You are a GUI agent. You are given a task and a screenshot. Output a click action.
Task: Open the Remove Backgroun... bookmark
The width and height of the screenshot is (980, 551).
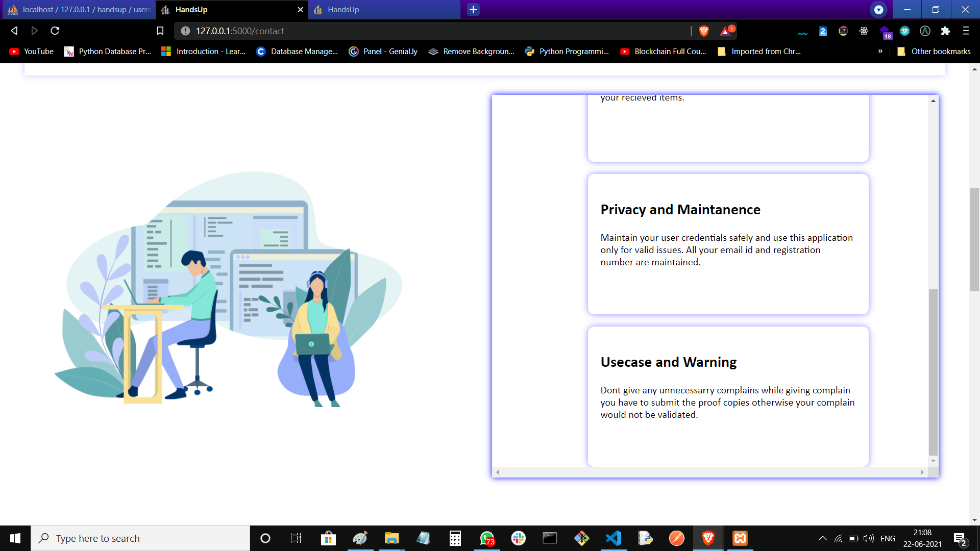tap(471, 52)
